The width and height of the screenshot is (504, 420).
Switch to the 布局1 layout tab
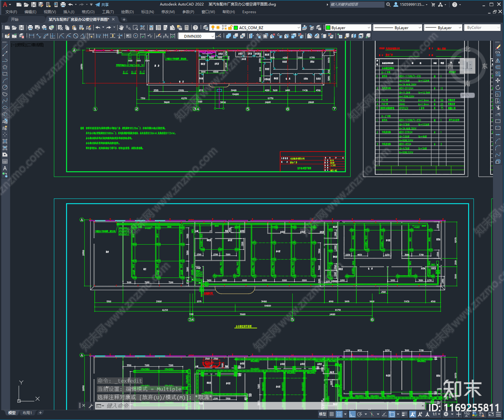point(27,413)
